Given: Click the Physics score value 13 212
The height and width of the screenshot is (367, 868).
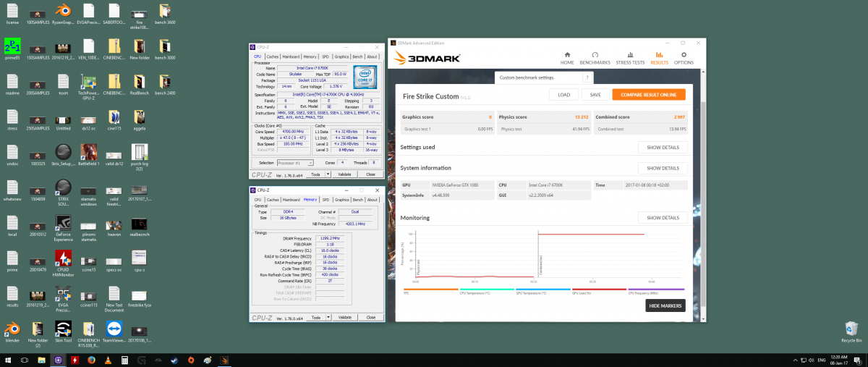Looking at the screenshot, I should pyautogui.click(x=582, y=117).
